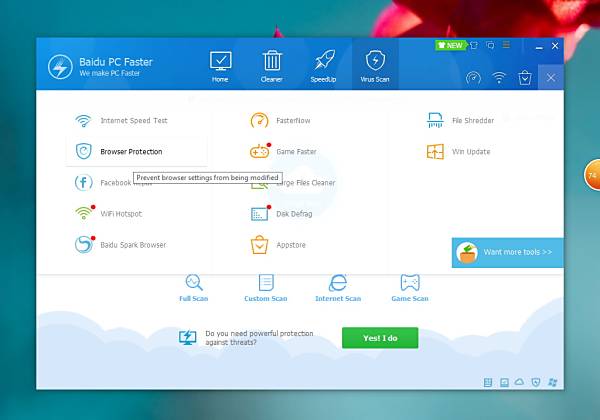Viewport: 600px width, 420px height.
Task: Open the SpeedUp tab
Action: pyautogui.click(x=323, y=66)
